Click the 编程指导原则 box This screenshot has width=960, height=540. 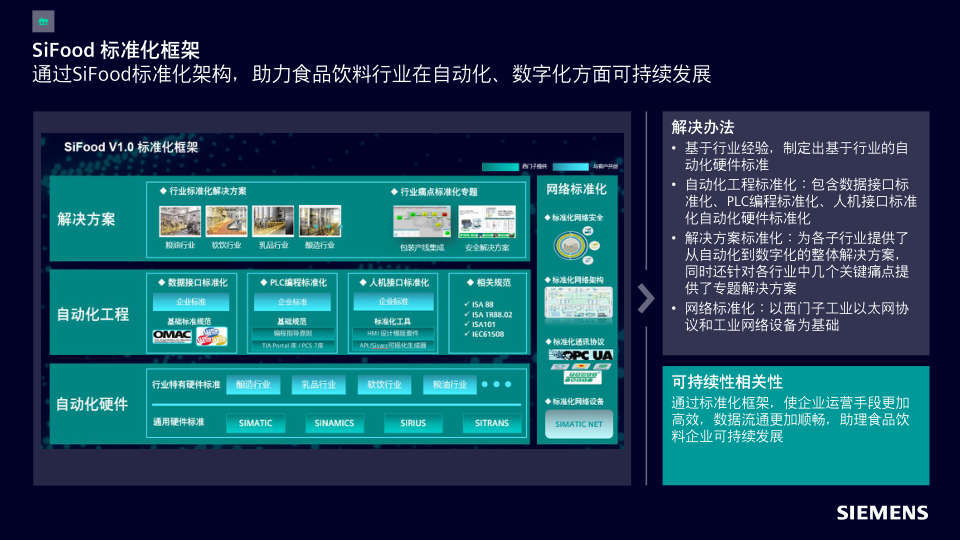(293, 334)
